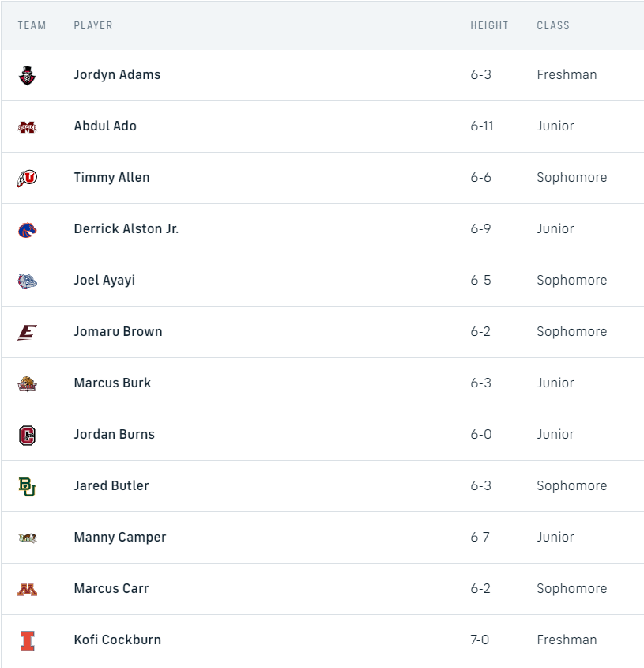Click the Minnesota M logo beside Marcus Carr

[x=28, y=589]
